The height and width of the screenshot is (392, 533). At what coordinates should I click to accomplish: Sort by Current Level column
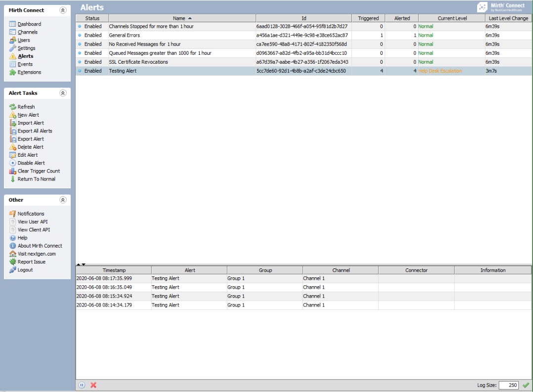(452, 18)
